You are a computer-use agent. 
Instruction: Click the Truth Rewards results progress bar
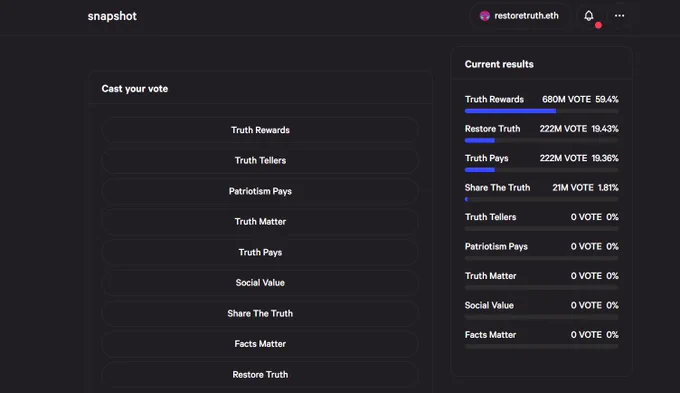click(x=542, y=111)
